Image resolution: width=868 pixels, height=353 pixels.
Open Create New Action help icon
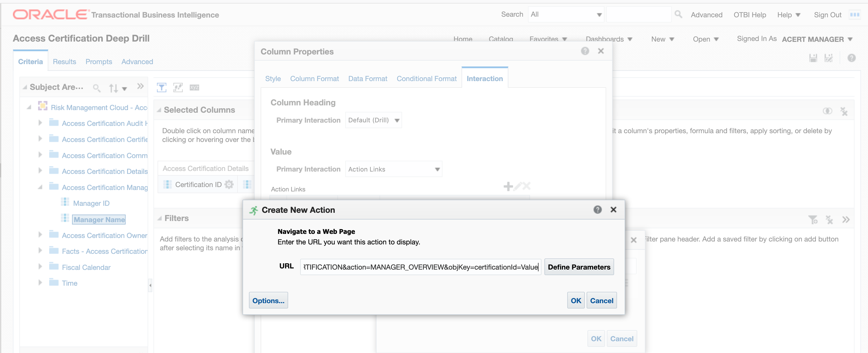pyautogui.click(x=597, y=210)
